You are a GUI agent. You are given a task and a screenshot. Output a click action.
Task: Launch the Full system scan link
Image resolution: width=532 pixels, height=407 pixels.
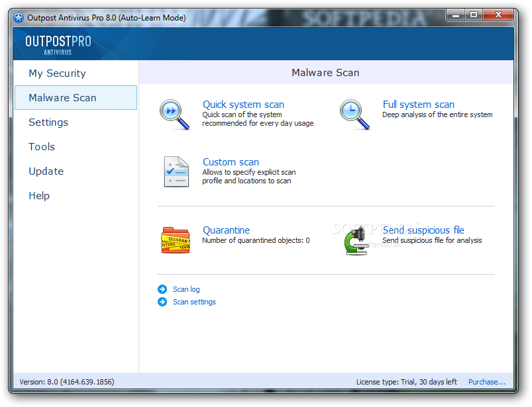click(418, 105)
